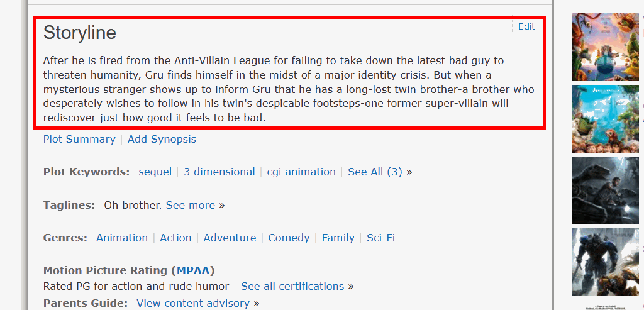Open the Plot Summary link
The height and width of the screenshot is (310, 644).
click(79, 139)
